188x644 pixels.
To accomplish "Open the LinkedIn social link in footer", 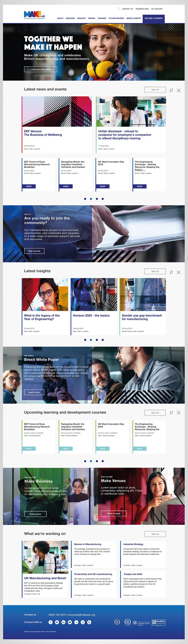I will (63, 622).
